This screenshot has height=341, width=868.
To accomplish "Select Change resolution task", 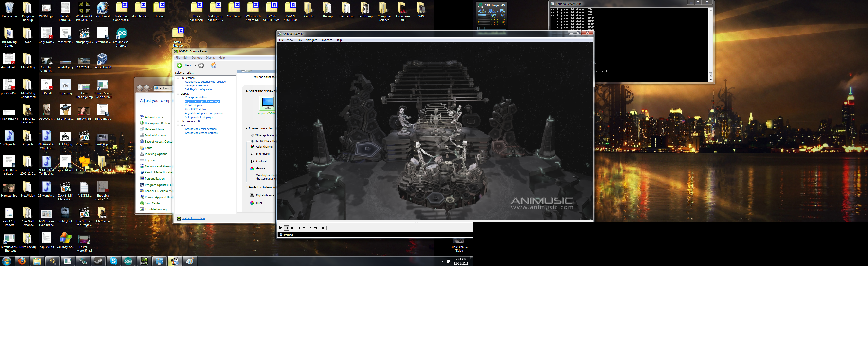I will click(196, 97).
